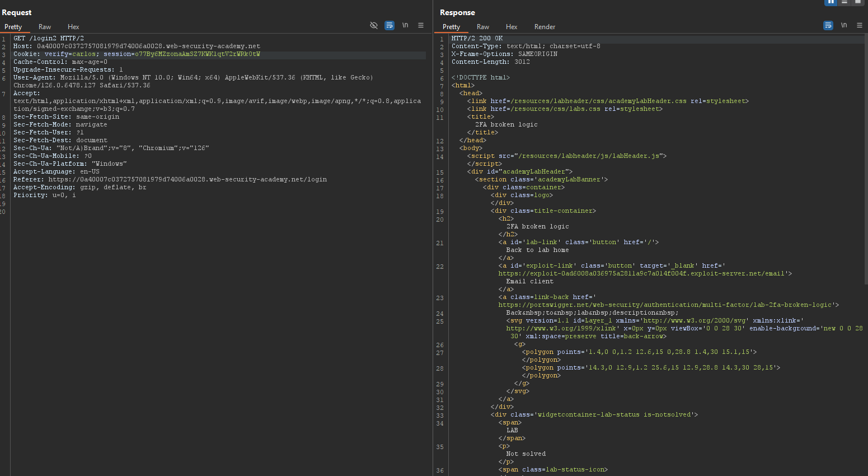
Task: Switch to Request Hex tab
Action: click(73, 27)
